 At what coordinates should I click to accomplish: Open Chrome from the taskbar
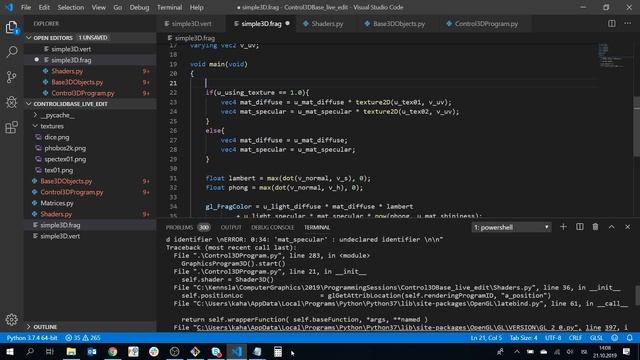coord(112,352)
